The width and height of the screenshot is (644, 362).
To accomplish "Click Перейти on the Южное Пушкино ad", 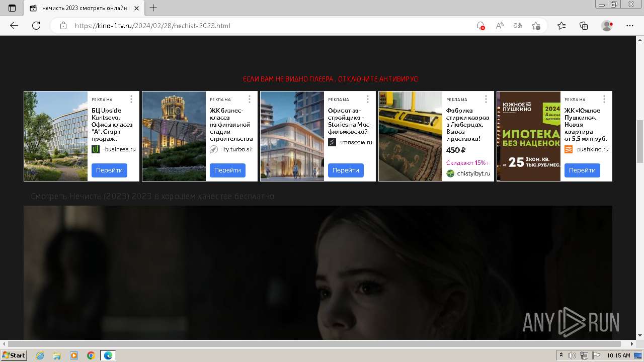I will 582,170.
